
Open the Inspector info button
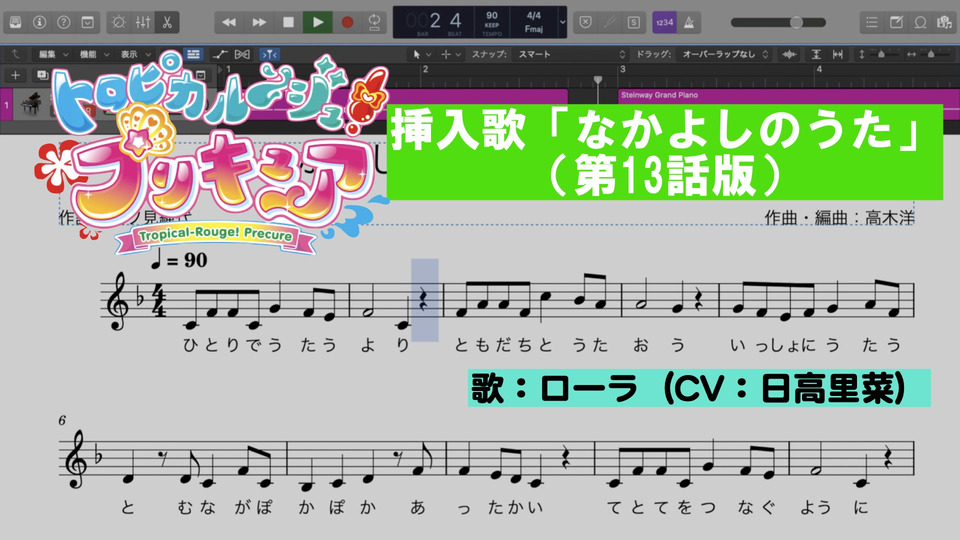[40, 23]
